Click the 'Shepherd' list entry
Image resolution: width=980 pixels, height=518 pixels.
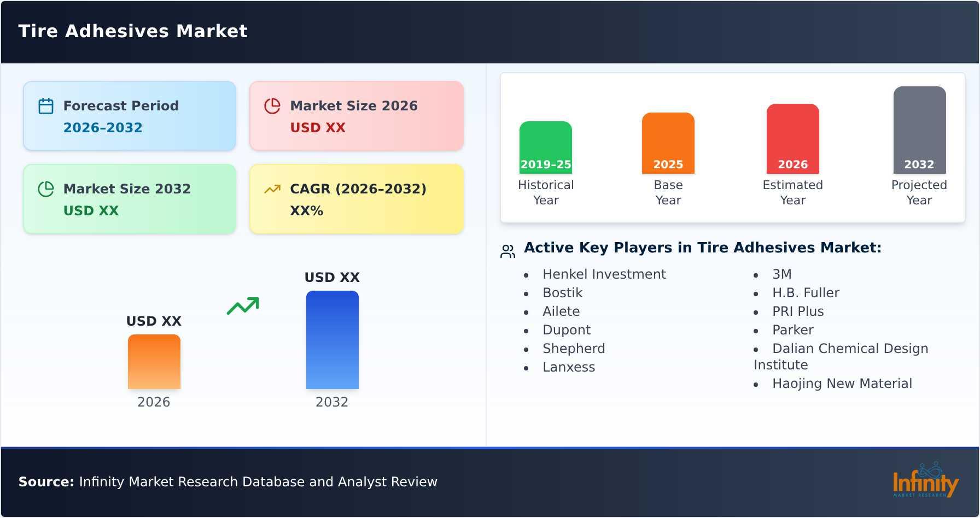click(x=574, y=349)
